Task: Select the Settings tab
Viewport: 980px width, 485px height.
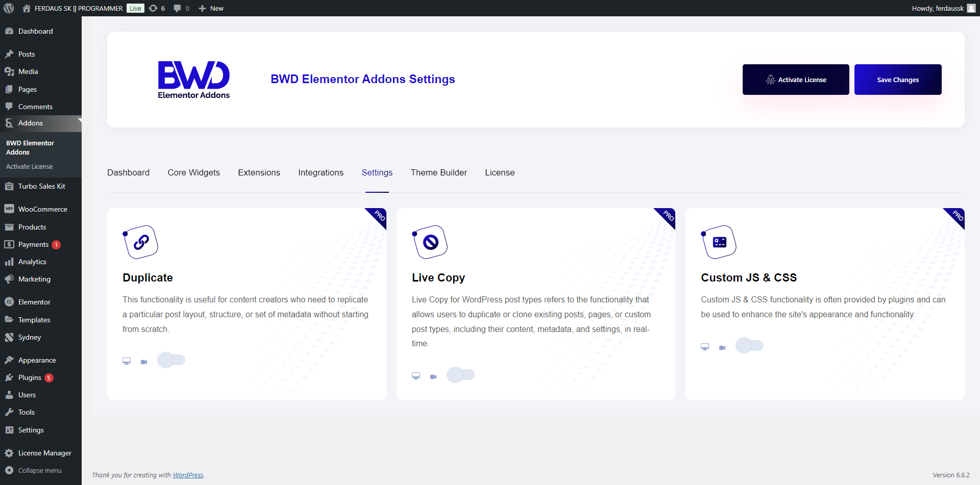Action: [377, 172]
